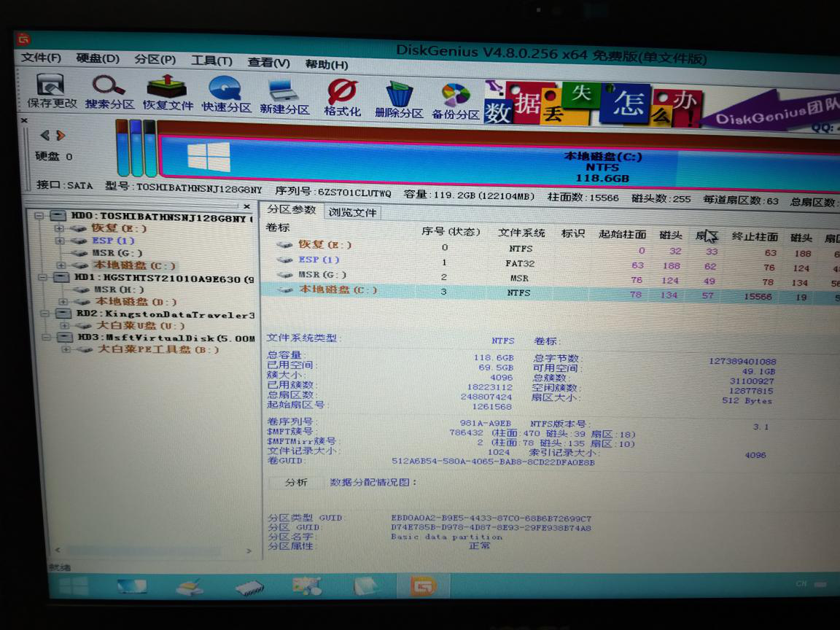The image size is (840, 630).
Task: Open the 工具(T) menu
Action: (x=211, y=61)
